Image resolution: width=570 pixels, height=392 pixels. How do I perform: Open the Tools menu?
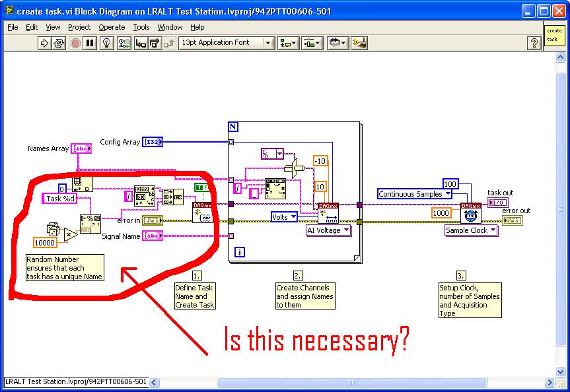click(141, 27)
